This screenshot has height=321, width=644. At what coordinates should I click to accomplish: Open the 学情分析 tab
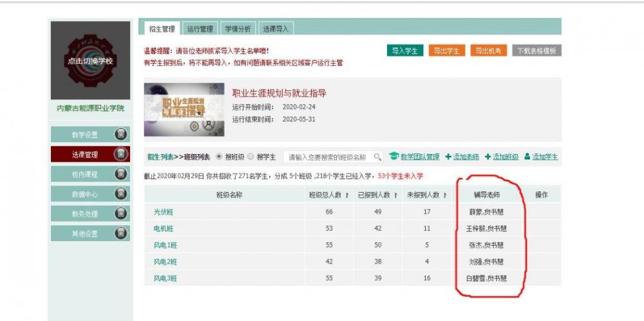click(238, 29)
